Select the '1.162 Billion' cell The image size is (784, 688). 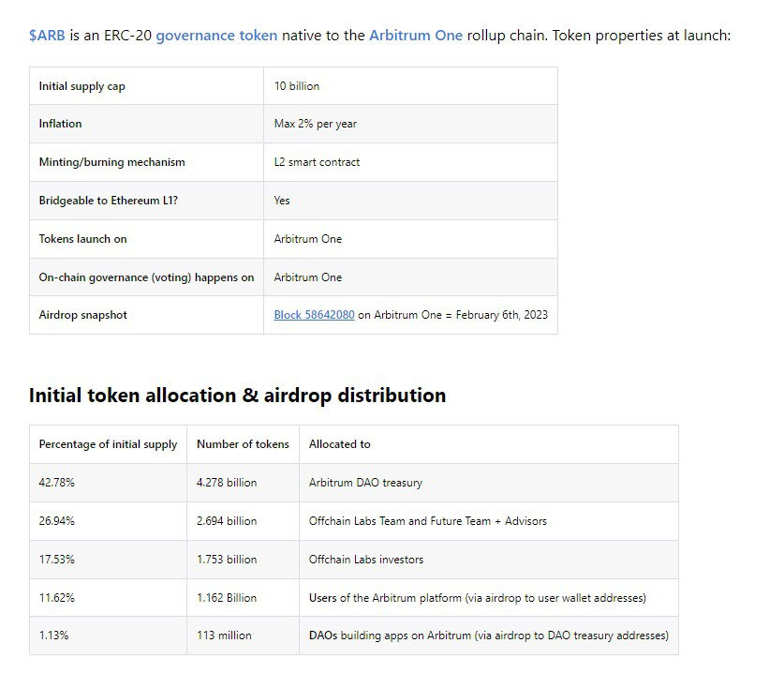[243, 598]
